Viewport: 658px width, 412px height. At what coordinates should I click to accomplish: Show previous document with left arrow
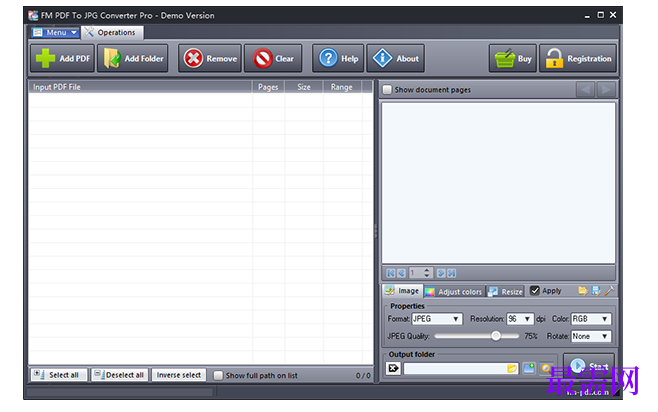585,89
